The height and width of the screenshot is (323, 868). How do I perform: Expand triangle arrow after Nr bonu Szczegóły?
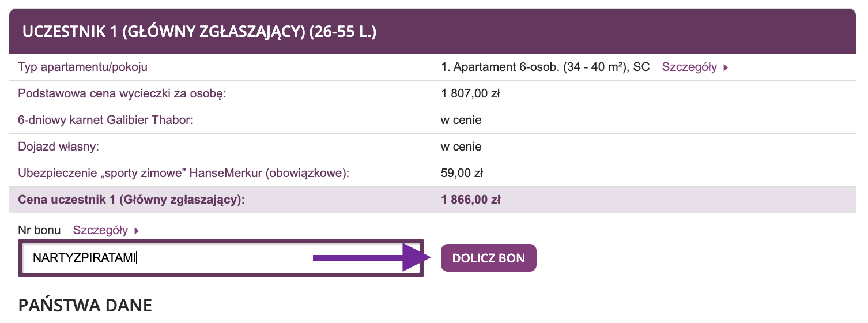pos(137,231)
